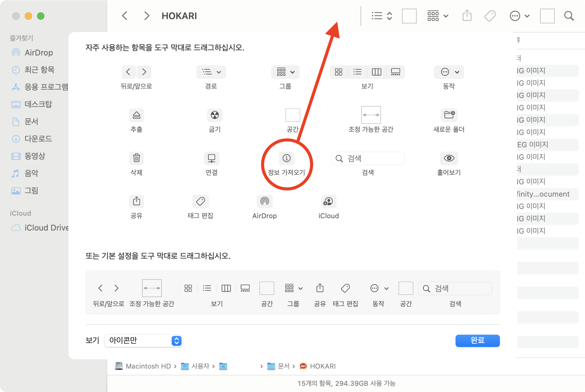Image resolution: width=585 pixels, height=392 pixels.
Task: Select the row showing 'EG 이미지' kind
Action: (x=548, y=145)
